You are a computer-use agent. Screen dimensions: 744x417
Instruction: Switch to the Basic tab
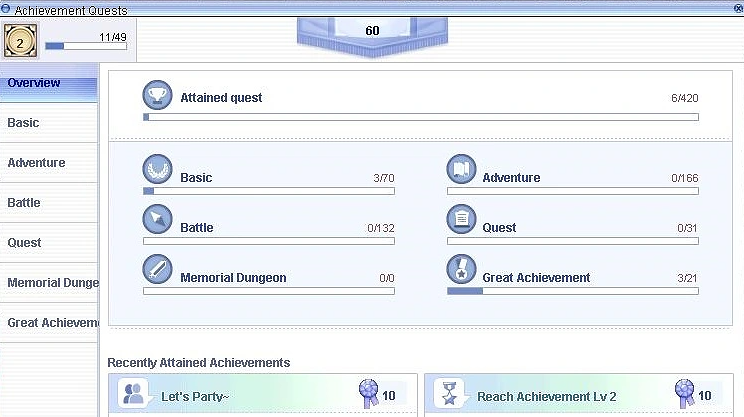48,123
